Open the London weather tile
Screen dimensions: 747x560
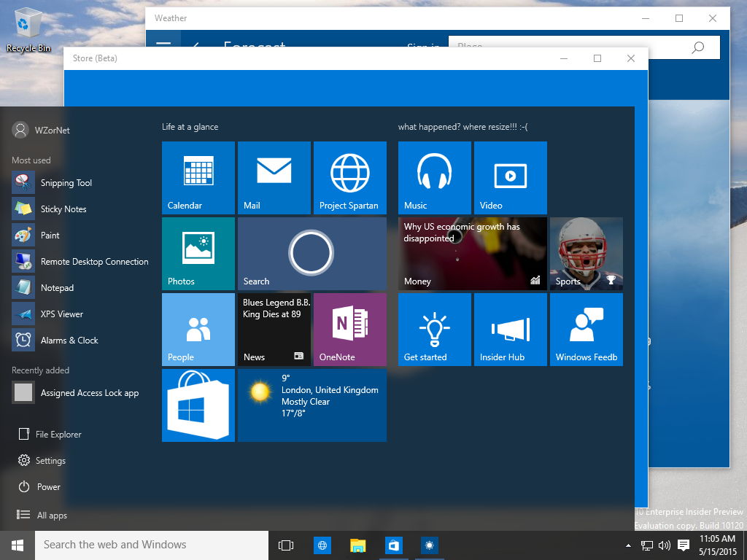[x=312, y=405]
